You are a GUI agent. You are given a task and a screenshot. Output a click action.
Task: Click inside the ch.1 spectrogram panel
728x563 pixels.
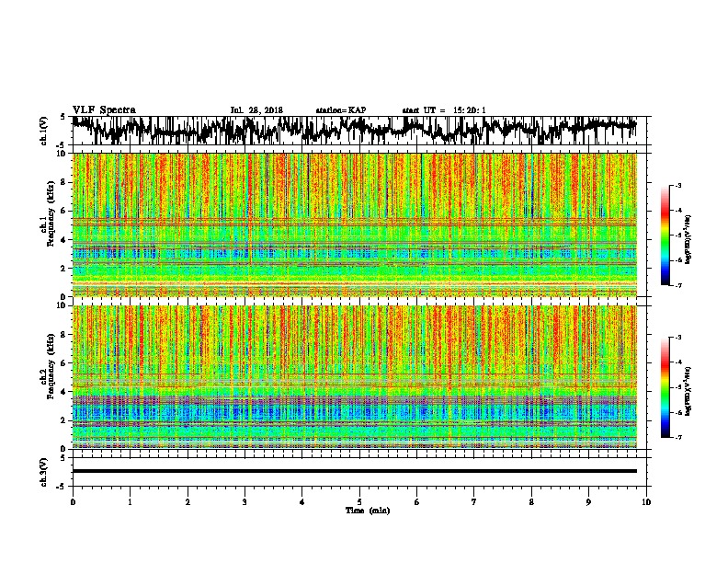pyautogui.click(x=354, y=224)
